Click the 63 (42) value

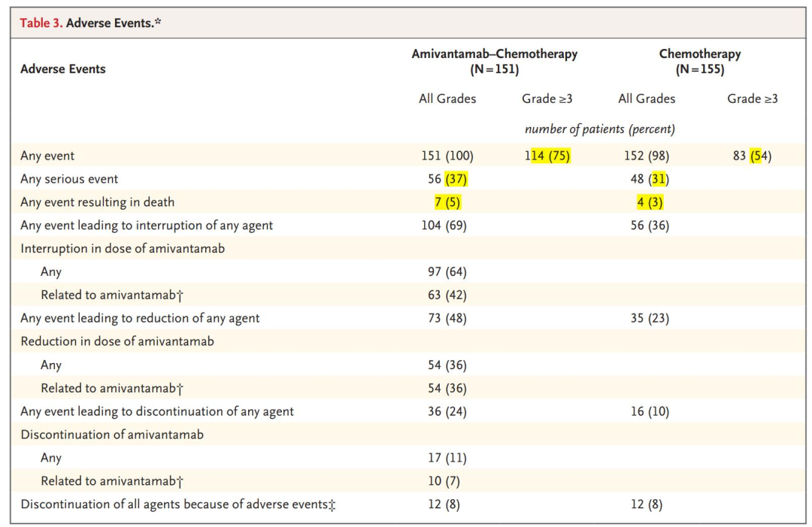coord(447,295)
